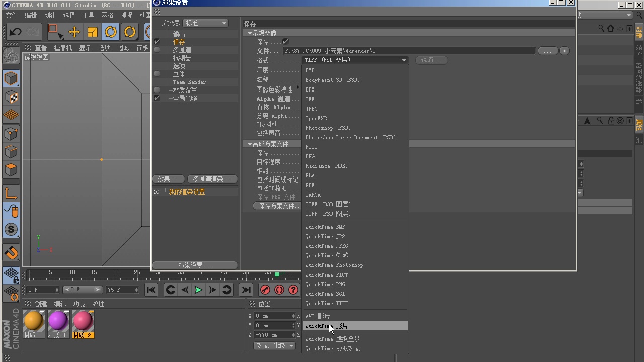Click the play forward button
The width and height of the screenshot is (644, 362).
198,290
